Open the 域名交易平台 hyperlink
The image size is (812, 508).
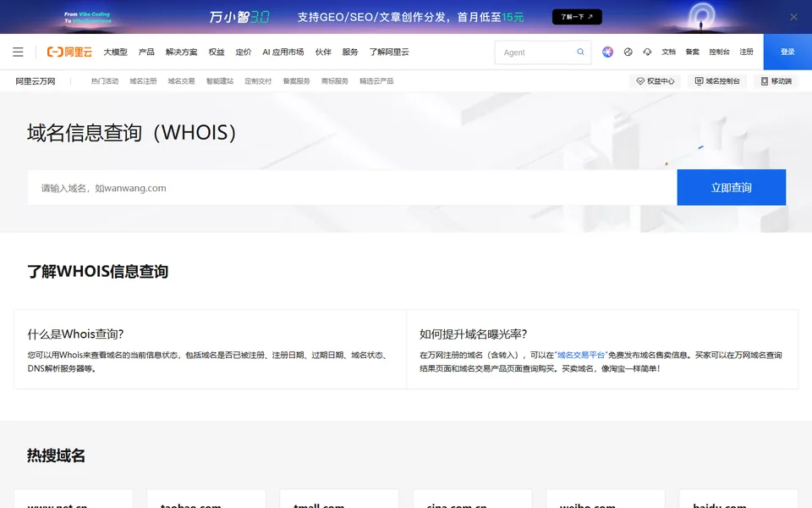click(581, 355)
